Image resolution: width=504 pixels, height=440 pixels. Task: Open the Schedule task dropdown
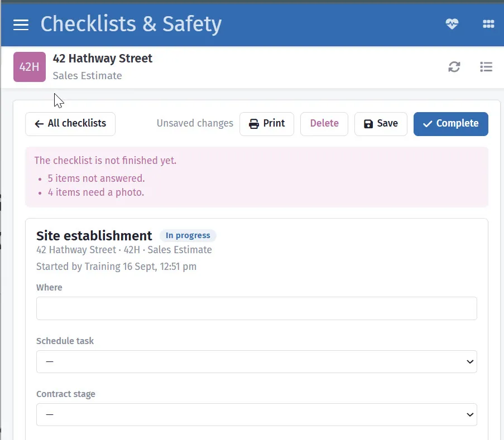click(x=257, y=361)
